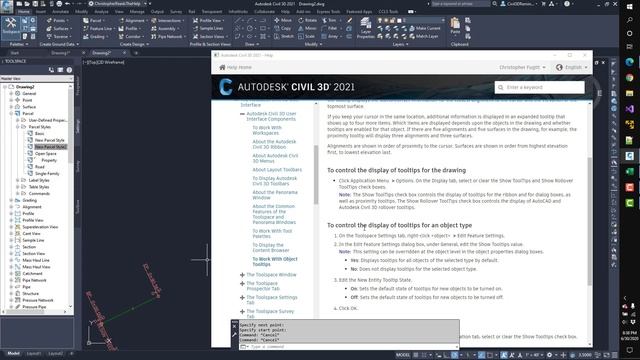Image resolution: width=640 pixels, height=360 pixels.
Task: Collapse the Parcel Styles tree node
Action: tap(18, 127)
